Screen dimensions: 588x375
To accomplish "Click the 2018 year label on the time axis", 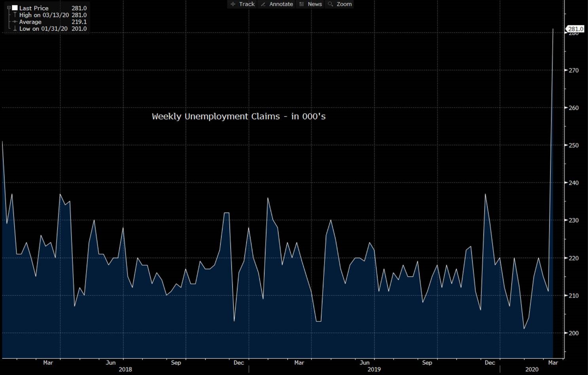I will 125,369.
